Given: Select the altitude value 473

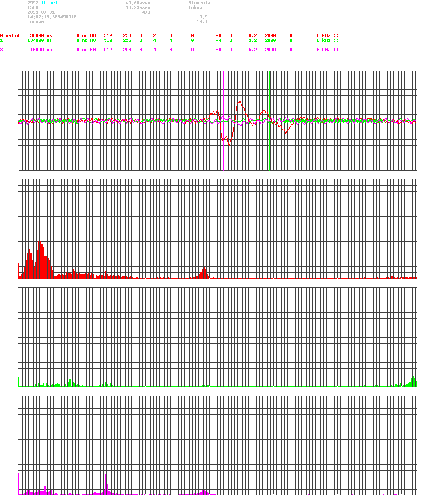Looking at the screenshot, I should [x=146, y=12].
